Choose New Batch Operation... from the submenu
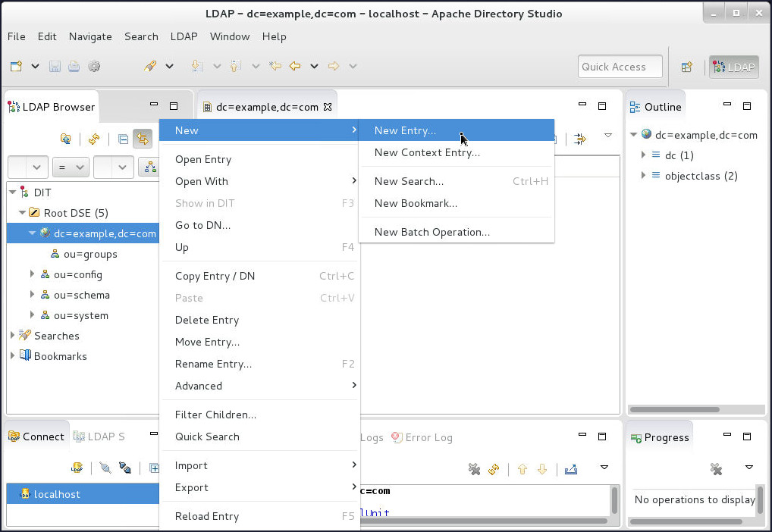The height and width of the screenshot is (532, 772). (457, 232)
